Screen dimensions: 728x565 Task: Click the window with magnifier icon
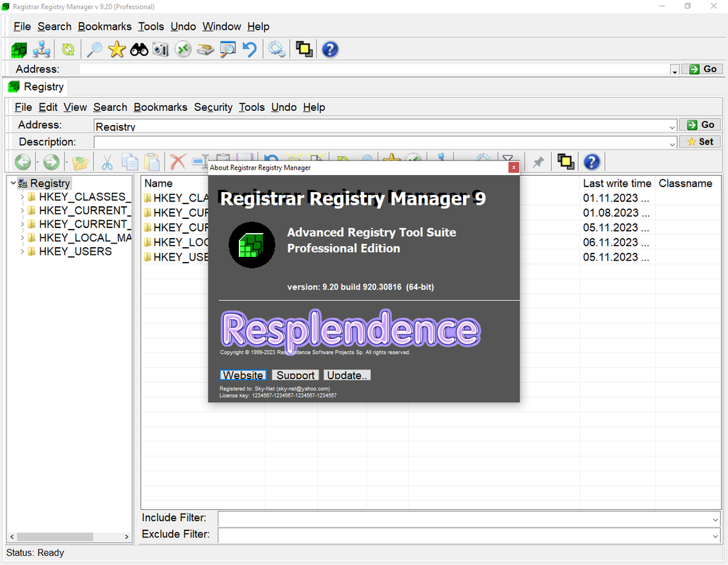click(x=228, y=49)
